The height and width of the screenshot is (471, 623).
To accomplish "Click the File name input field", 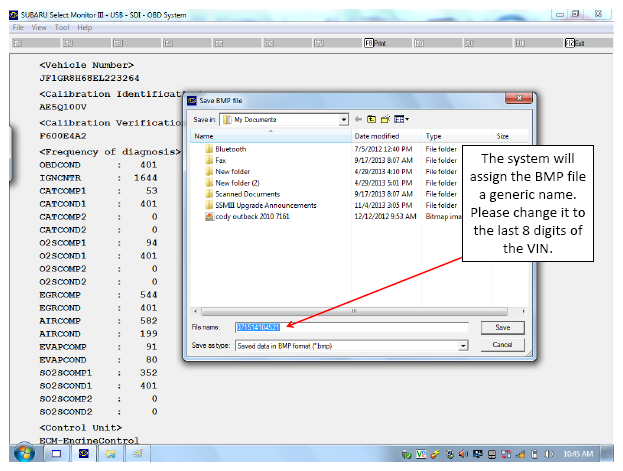I will point(352,327).
